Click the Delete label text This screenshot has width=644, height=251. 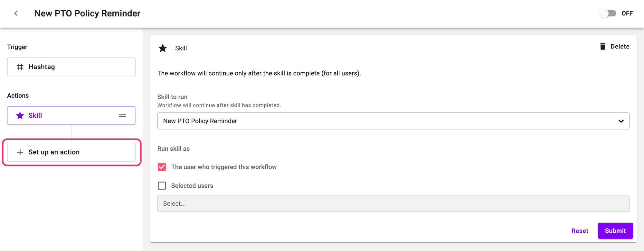620,46
